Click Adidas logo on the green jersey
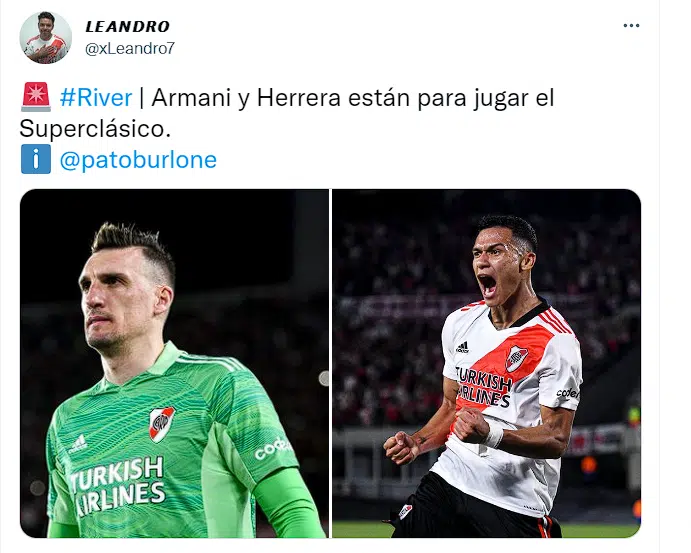The height and width of the screenshot is (553, 691). tap(78, 443)
